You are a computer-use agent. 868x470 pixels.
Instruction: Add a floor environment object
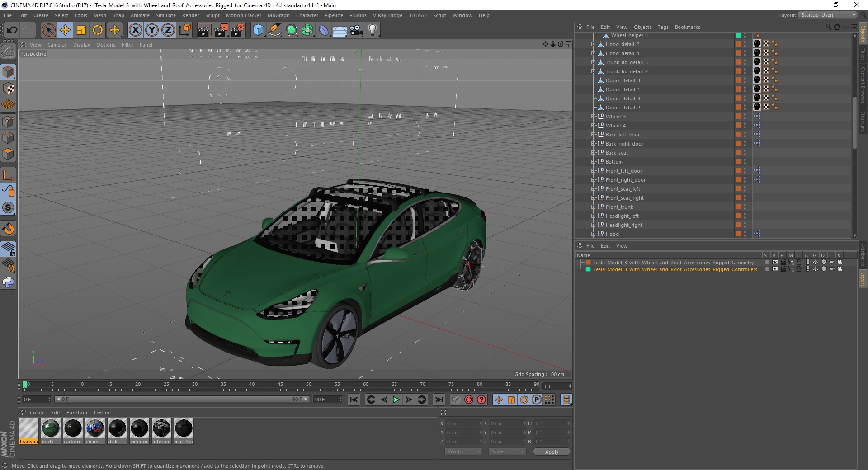click(340, 30)
